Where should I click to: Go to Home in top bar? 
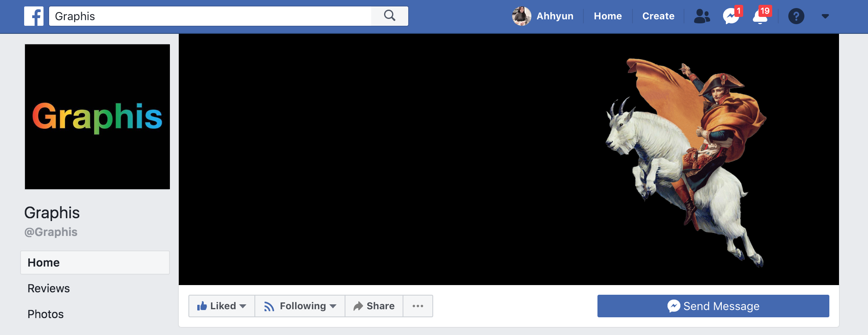(608, 16)
